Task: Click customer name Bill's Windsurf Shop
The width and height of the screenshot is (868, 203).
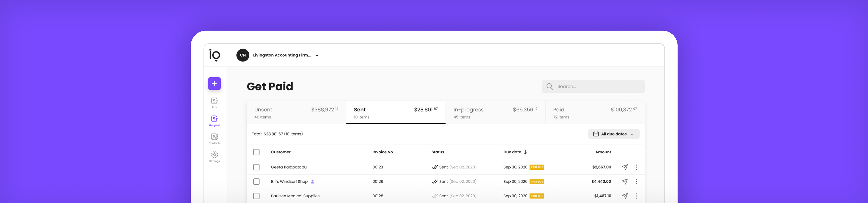Action: [x=289, y=182]
